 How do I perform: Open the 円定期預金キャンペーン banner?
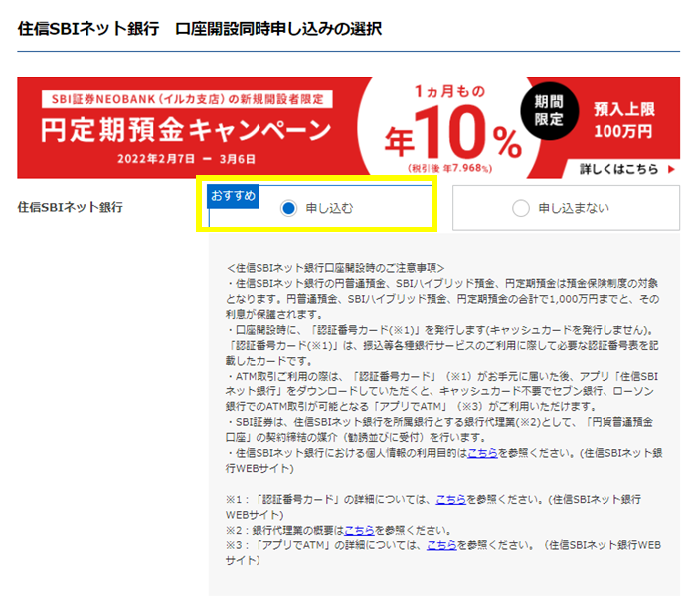349,128
